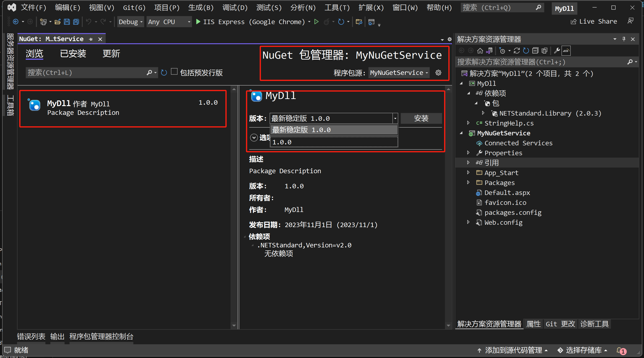This screenshot has width=644, height=358.
Task: Click the New Project toolbar icon
Action: [43, 22]
